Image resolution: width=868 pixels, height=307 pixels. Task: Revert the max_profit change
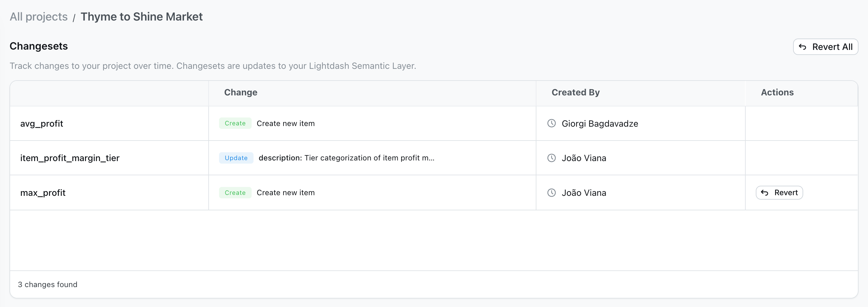pos(779,193)
